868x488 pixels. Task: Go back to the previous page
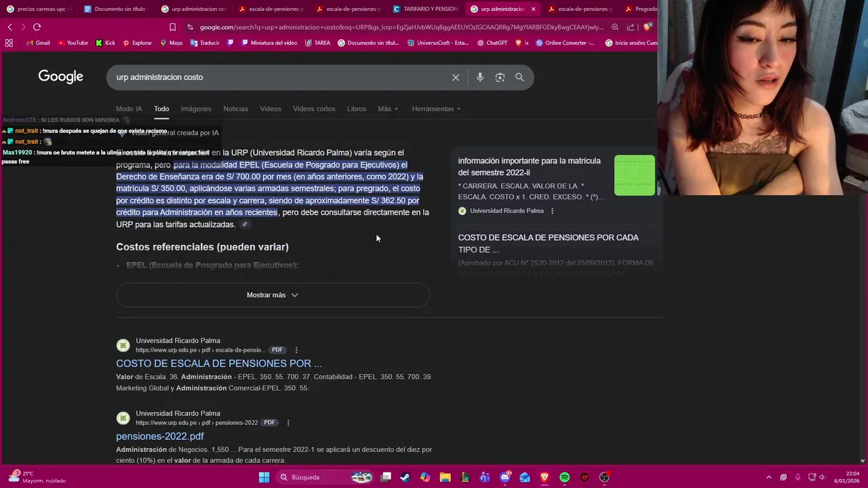[x=10, y=27]
